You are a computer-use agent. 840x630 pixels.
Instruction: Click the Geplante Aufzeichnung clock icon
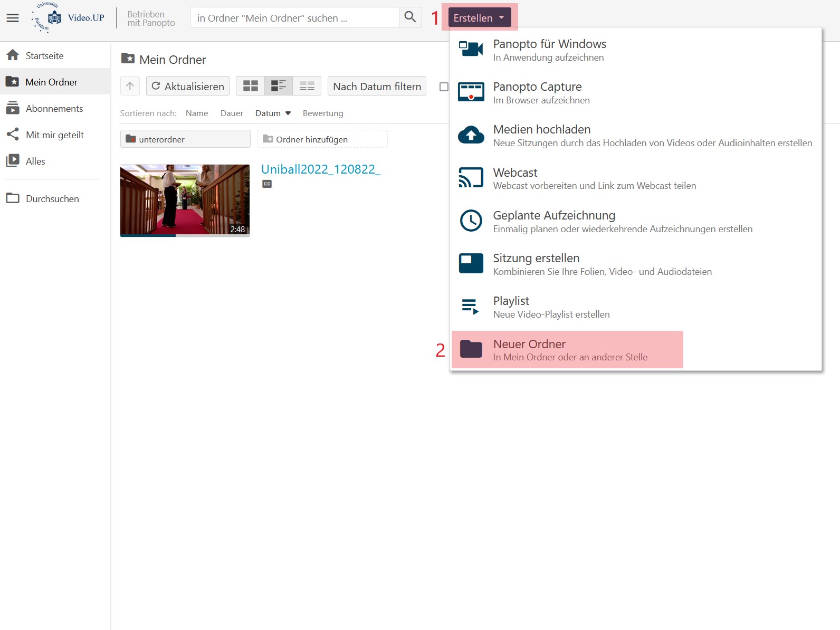(x=471, y=221)
